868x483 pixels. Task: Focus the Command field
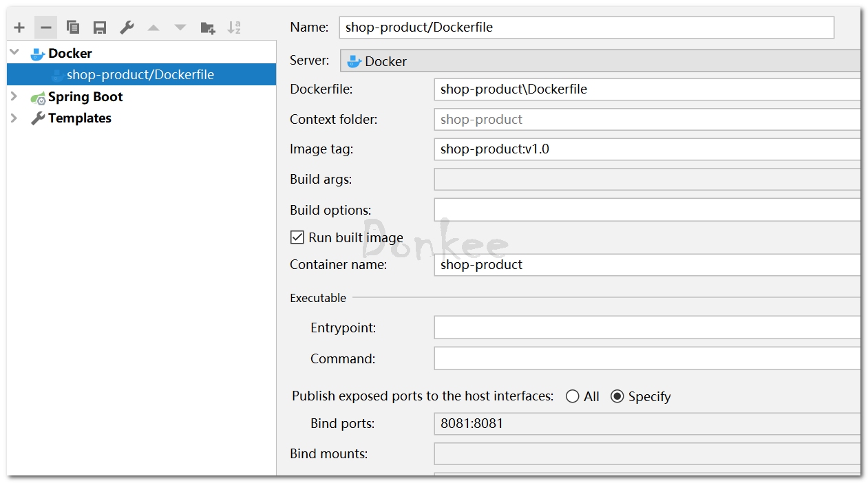tap(647, 358)
